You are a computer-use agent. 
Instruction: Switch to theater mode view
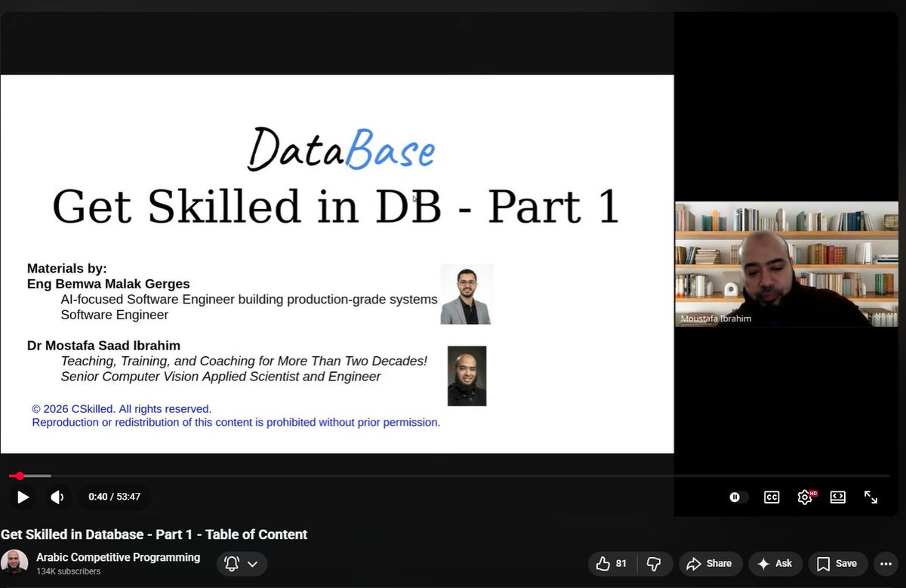tap(838, 497)
